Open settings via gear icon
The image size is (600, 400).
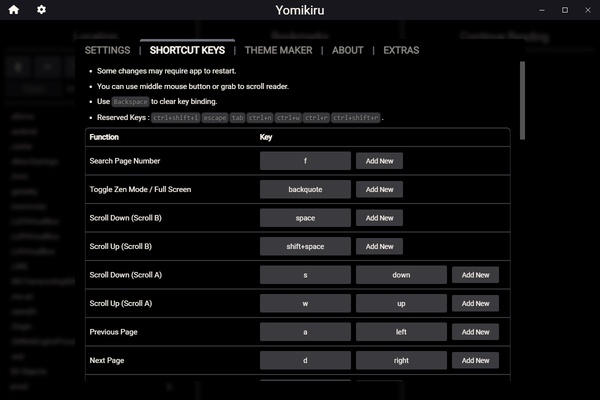pyautogui.click(x=41, y=10)
